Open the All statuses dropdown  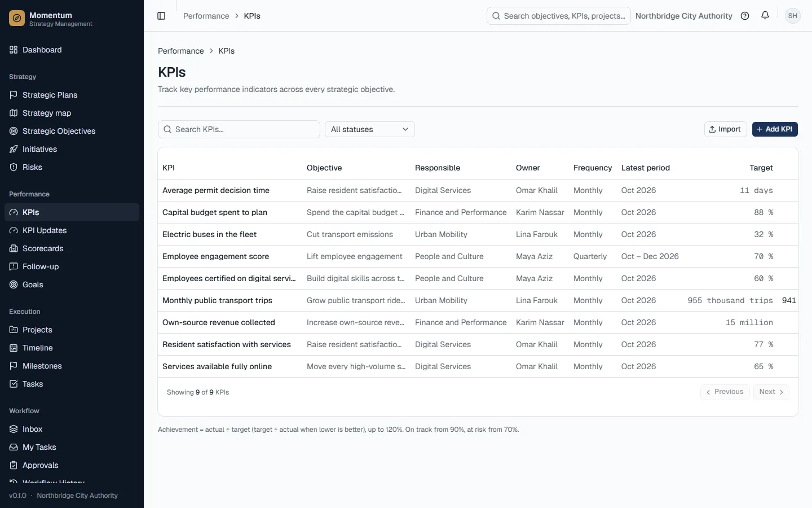(x=370, y=129)
